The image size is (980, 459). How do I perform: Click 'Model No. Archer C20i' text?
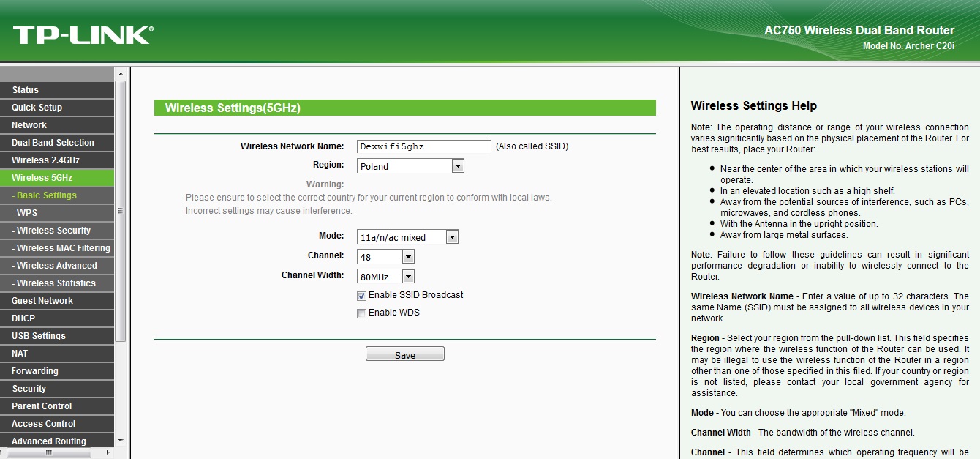point(909,46)
